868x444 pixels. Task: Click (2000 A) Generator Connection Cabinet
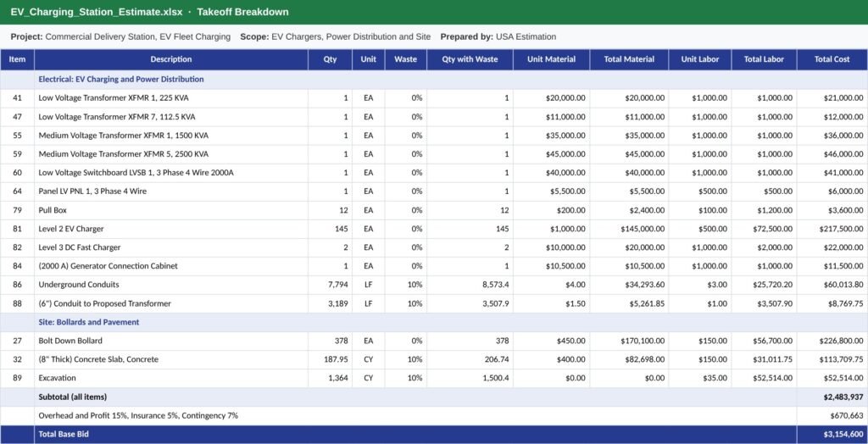click(x=108, y=266)
